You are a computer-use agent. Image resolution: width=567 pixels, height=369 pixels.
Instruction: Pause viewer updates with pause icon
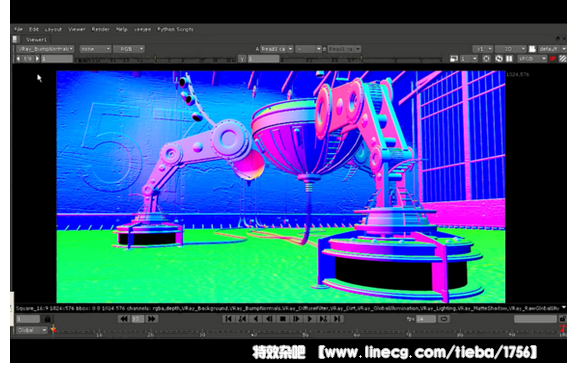click(x=509, y=59)
